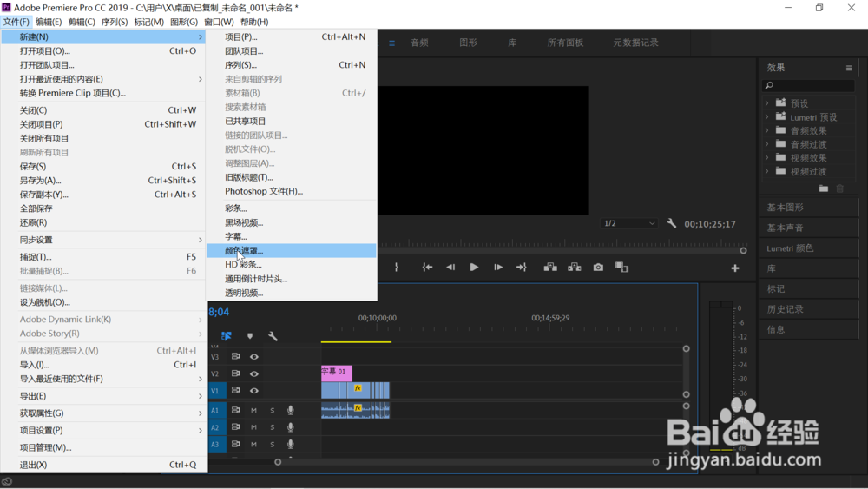The image size is (868, 489).
Task: Open the 导出(E) submenu
Action: [x=104, y=396]
